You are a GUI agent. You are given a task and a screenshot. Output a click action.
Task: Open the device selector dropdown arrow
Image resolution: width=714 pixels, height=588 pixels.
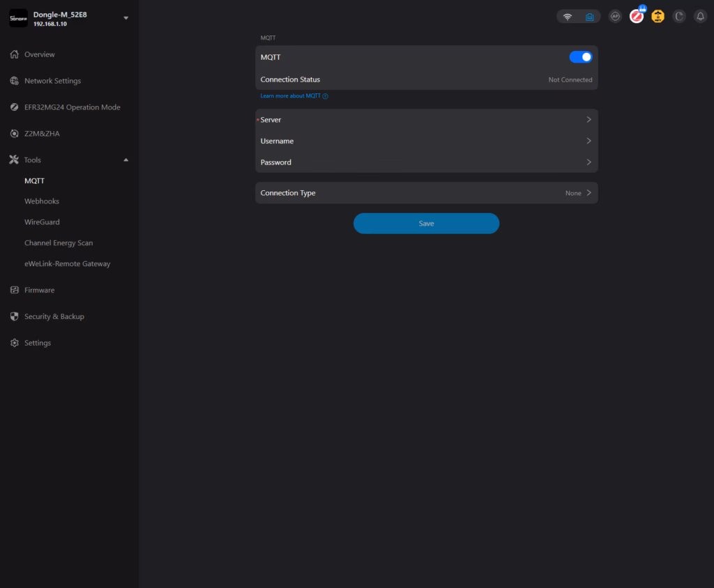[126, 18]
